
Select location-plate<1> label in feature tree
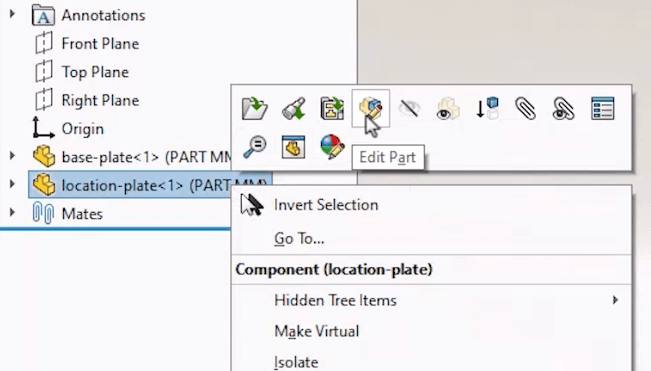click(146, 185)
